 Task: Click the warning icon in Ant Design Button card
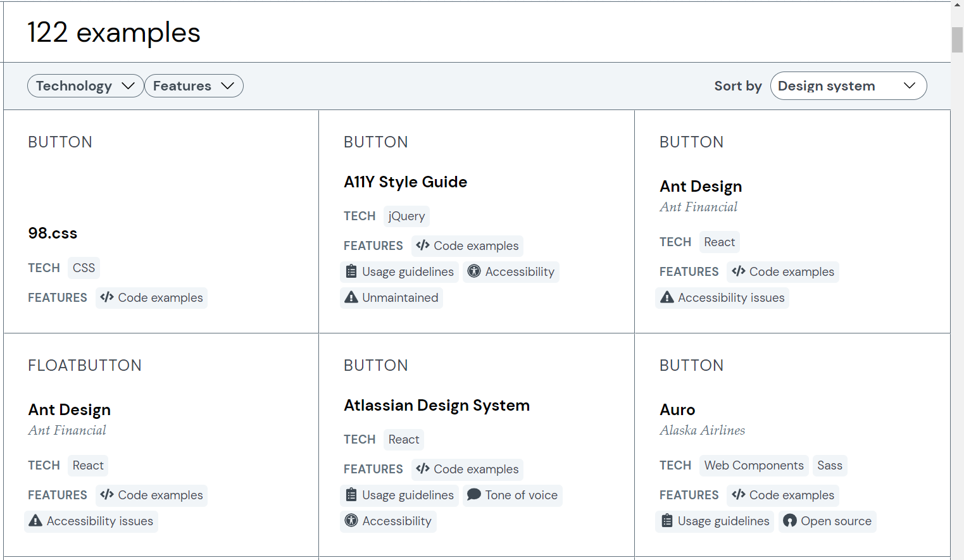667,297
